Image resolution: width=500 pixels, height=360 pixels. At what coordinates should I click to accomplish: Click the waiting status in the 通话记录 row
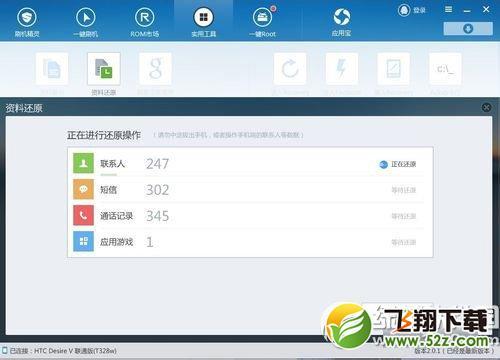click(404, 216)
